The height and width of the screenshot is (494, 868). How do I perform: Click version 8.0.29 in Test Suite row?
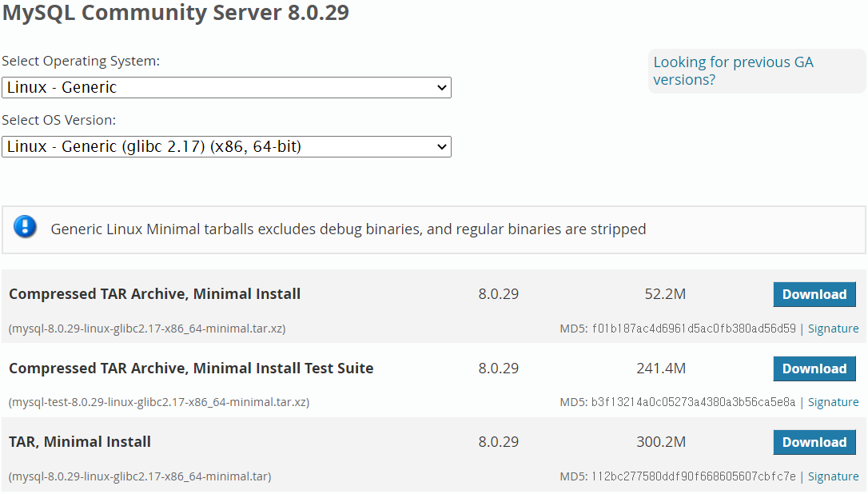click(x=498, y=369)
